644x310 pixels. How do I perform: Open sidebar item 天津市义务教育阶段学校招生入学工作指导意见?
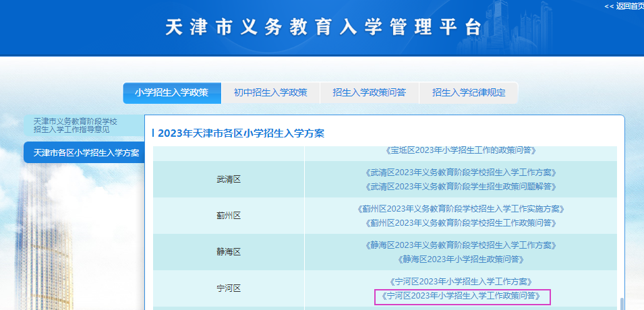click(76, 125)
